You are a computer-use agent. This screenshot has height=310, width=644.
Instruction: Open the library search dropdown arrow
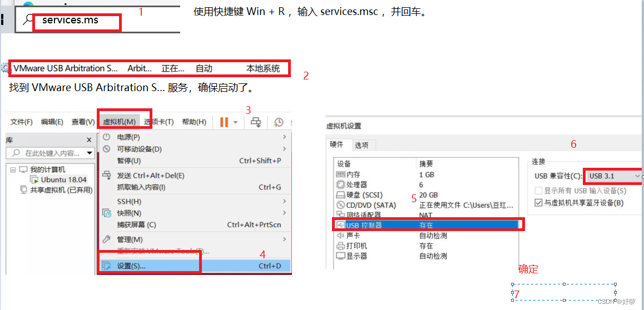[x=90, y=154]
